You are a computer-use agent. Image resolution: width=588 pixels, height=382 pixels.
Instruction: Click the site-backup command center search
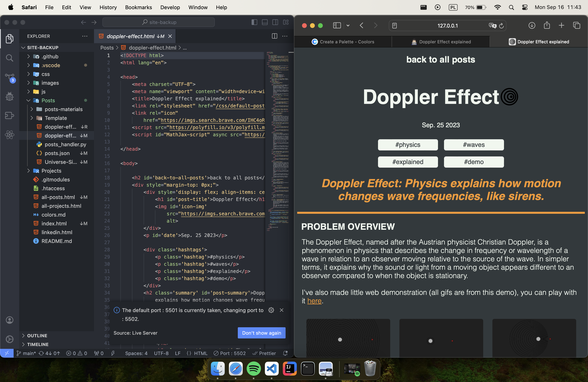tap(159, 22)
